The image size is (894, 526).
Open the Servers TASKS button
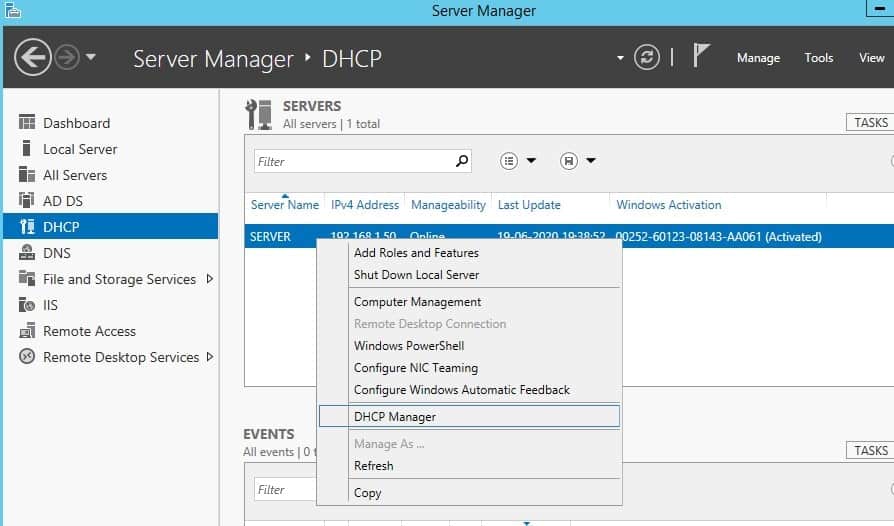coord(870,123)
